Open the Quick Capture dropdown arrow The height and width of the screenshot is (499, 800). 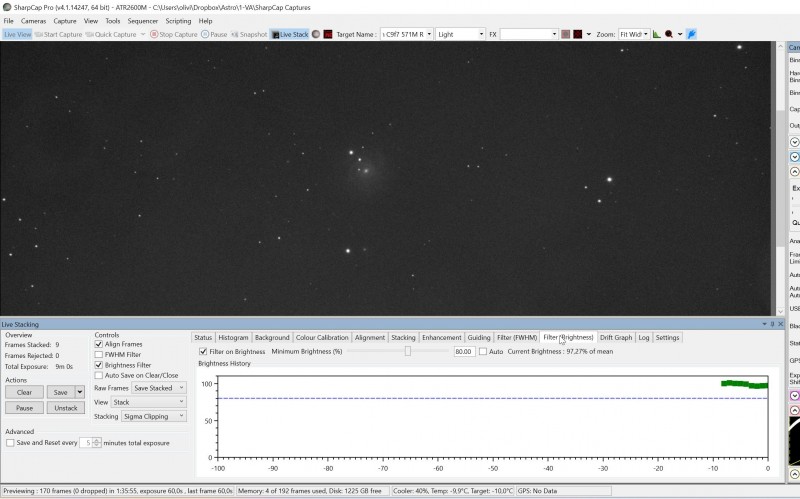click(143, 34)
